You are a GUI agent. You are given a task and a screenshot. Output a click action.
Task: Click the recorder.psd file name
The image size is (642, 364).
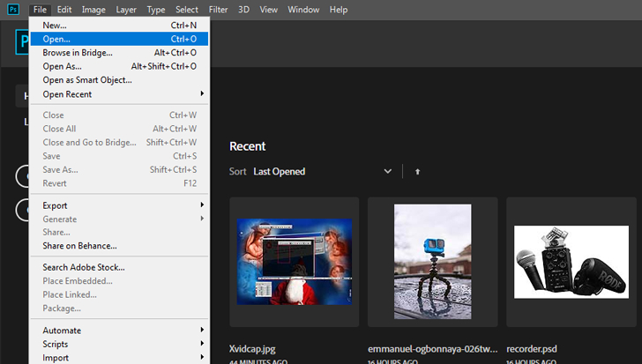532,349
